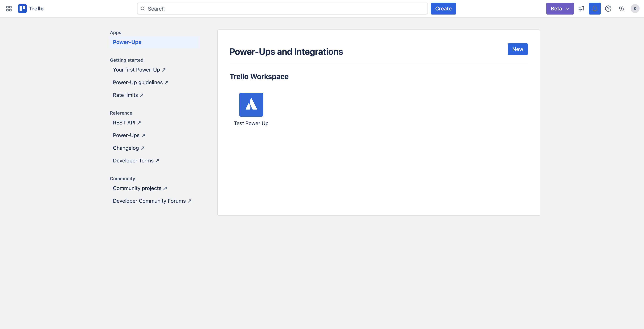This screenshot has width=644, height=329.
Task: Select Power-Ups under Apps sidebar
Action: 154,42
